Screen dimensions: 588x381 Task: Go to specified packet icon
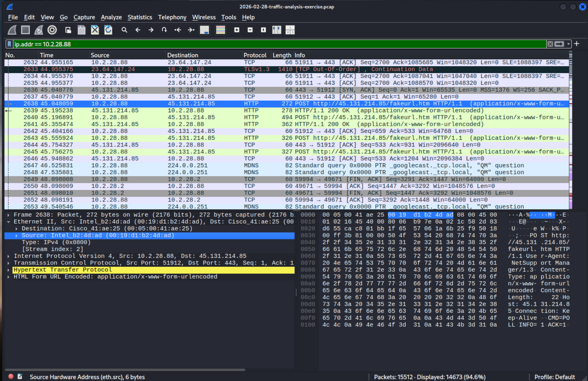(164, 30)
